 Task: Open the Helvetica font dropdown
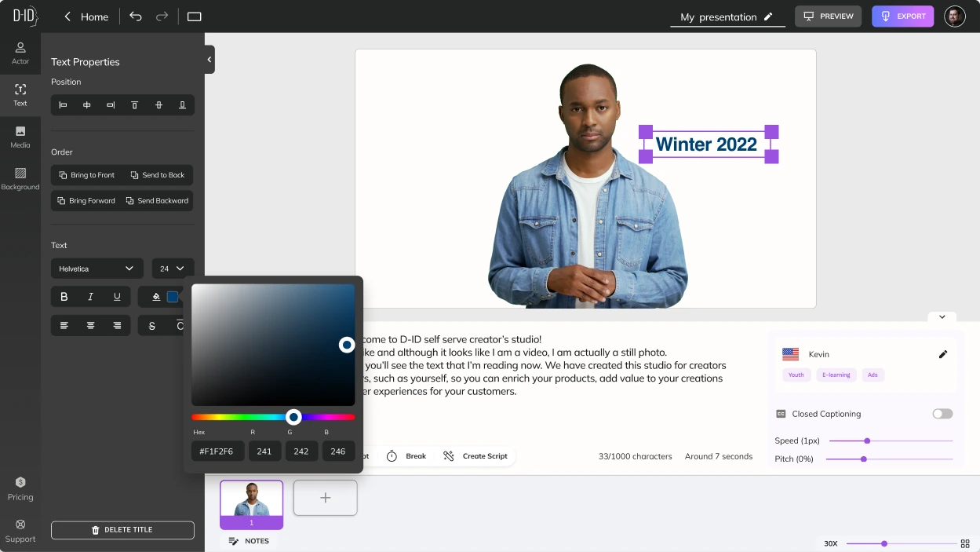point(97,269)
